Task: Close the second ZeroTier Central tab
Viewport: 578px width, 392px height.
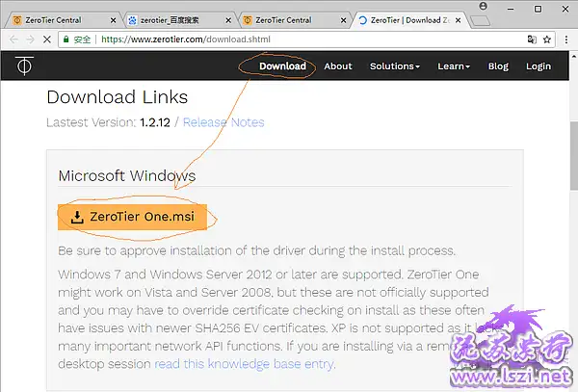Action: (343, 20)
